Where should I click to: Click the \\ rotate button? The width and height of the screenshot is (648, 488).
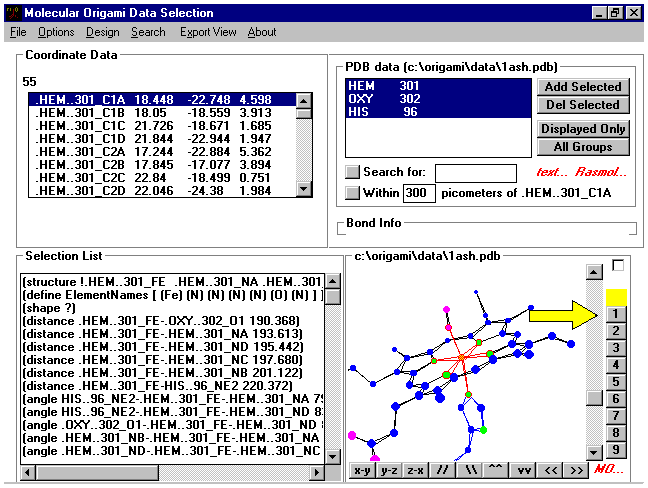pyautogui.click(x=469, y=470)
